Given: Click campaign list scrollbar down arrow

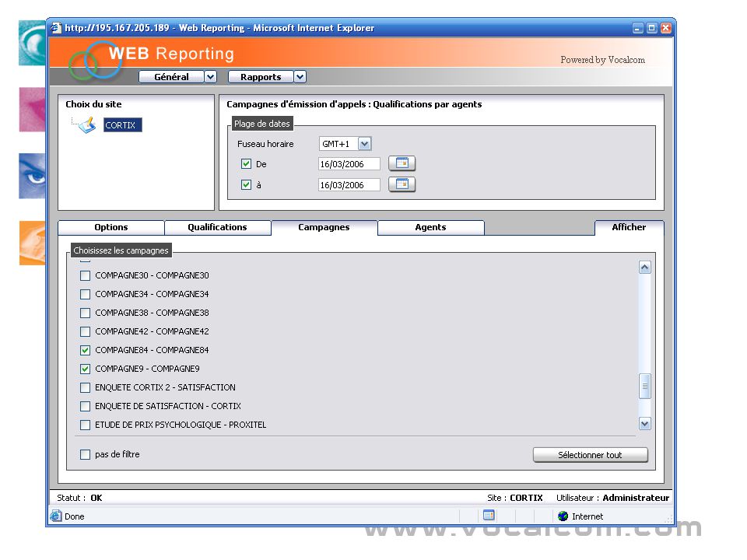Looking at the screenshot, I should click(644, 423).
